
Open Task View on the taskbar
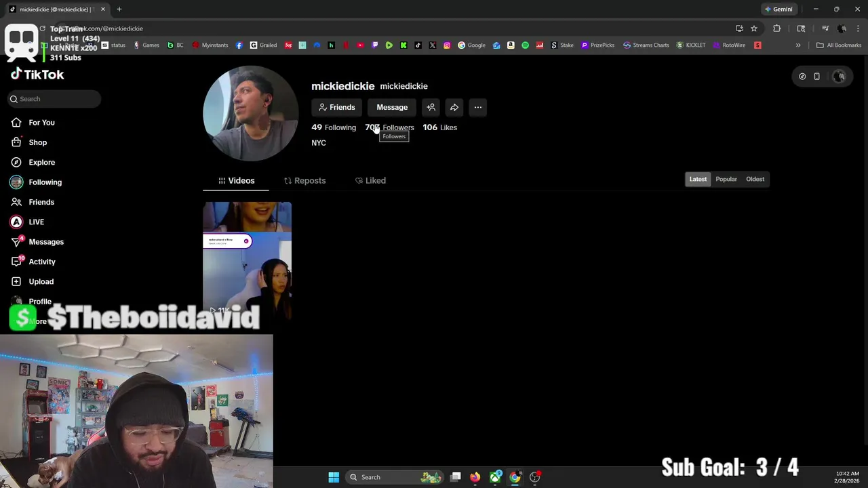(x=456, y=477)
